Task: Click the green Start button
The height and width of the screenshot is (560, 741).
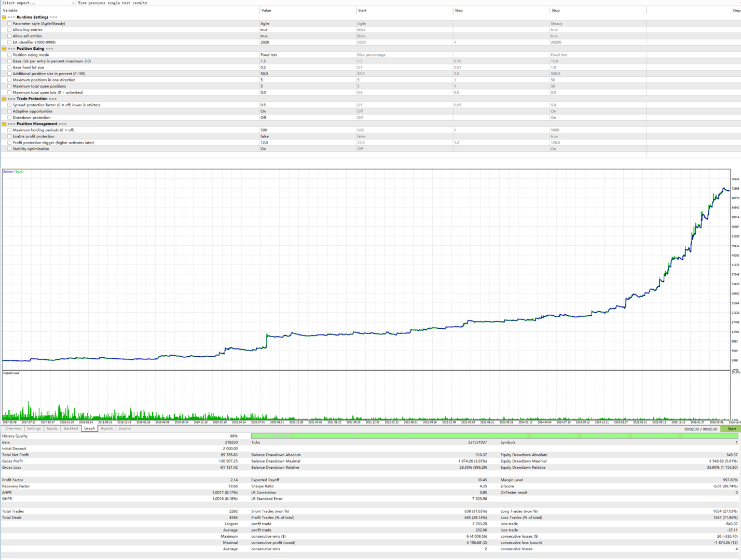Action: pyautogui.click(x=732, y=429)
